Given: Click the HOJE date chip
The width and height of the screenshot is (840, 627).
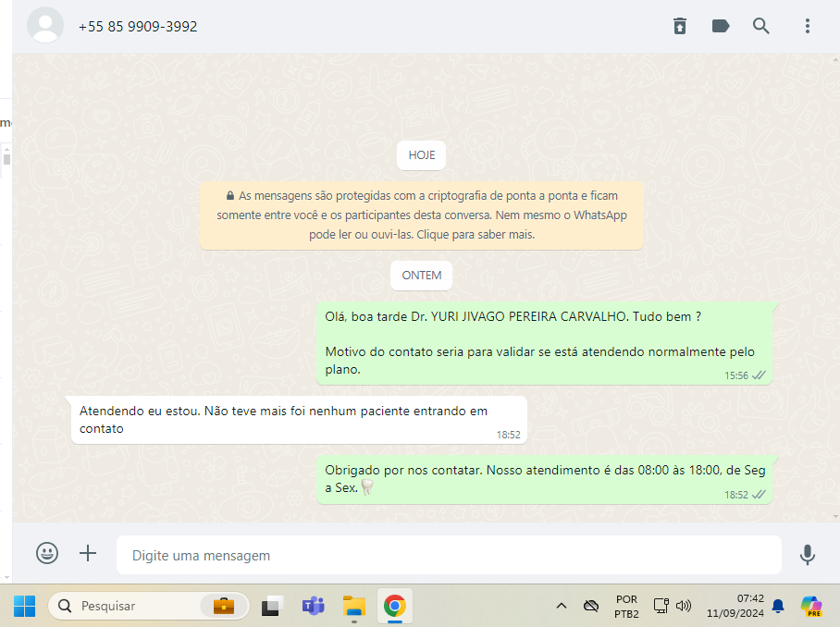Looking at the screenshot, I should tap(422, 155).
